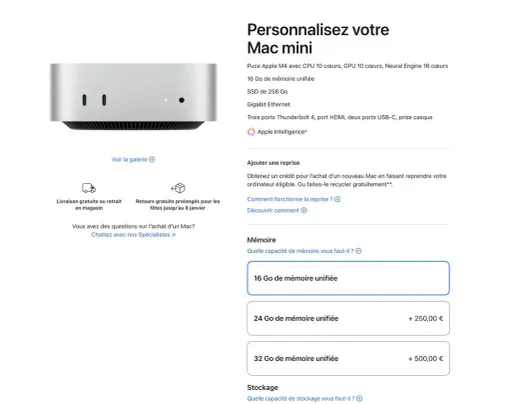Click the Apple Intelligence colorful logo icon
Screen dimensions: 512x404
[251, 132]
